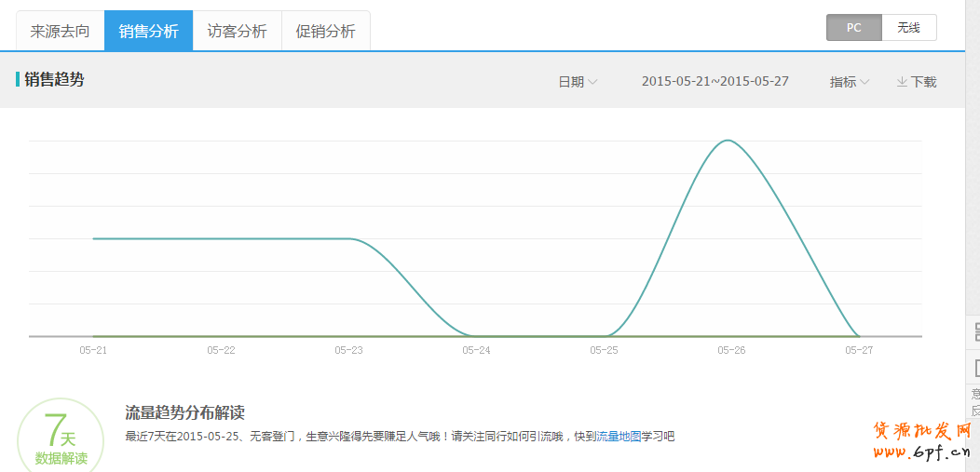Click the 销售趋势 section heading
This screenshot has height=472, width=980.
point(54,80)
